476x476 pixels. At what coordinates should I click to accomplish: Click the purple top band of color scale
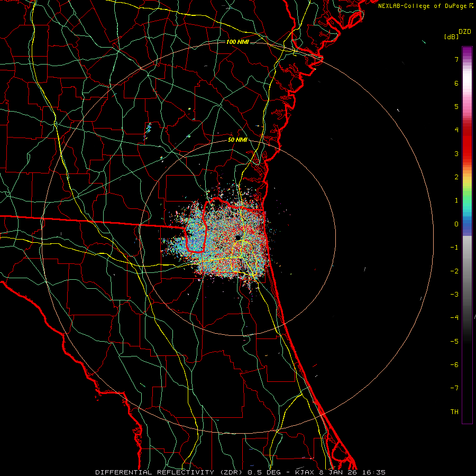(x=467, y=52)
